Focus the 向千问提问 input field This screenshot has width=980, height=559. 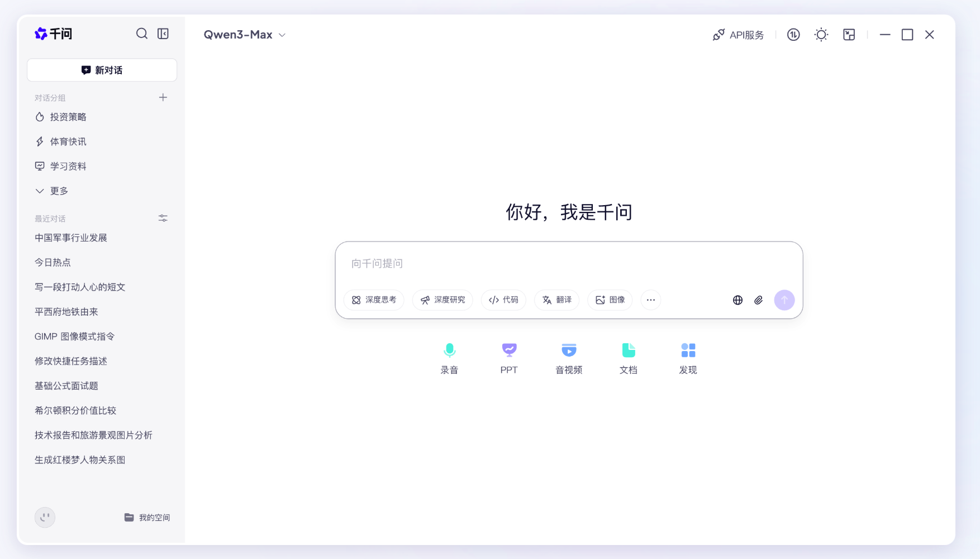tap(569, 263)
